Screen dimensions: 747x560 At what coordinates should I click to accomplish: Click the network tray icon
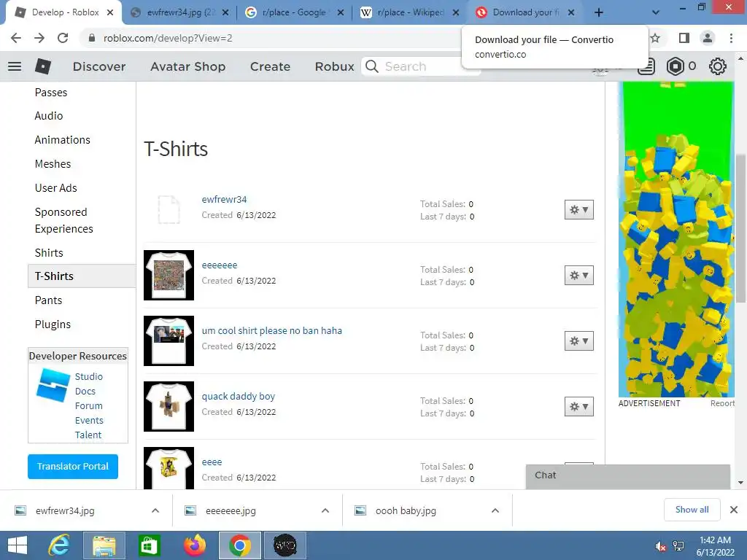pyautogui.click(x=678, y=546)
